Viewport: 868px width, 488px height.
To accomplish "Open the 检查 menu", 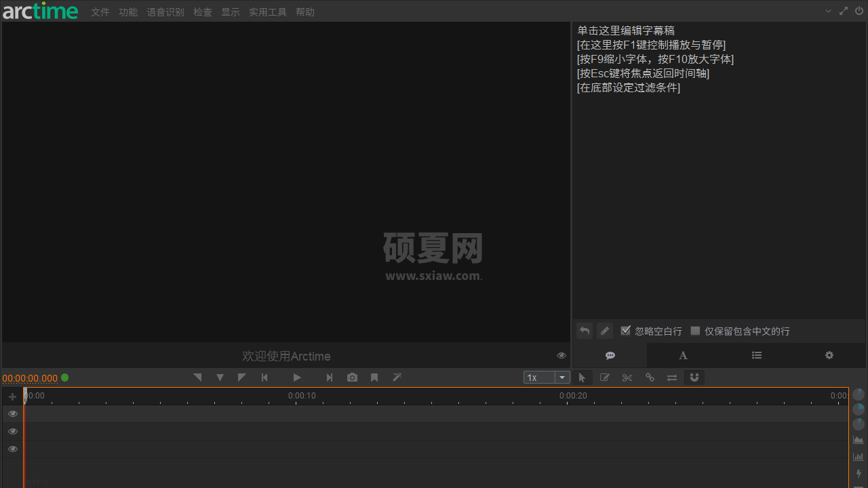I will [203, 12].
